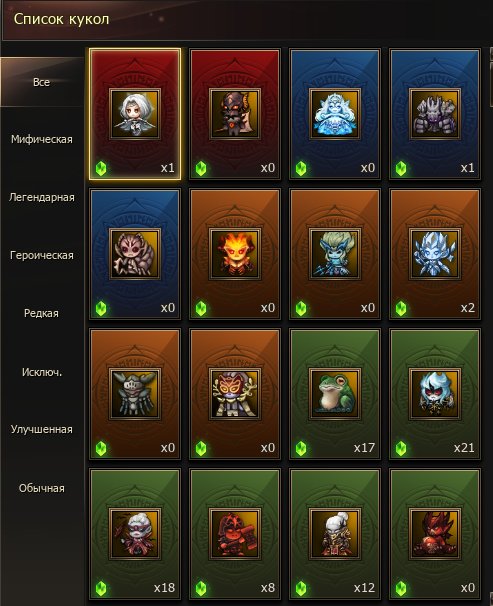Filter dolls by Легендарная rarity

point(42,197)
